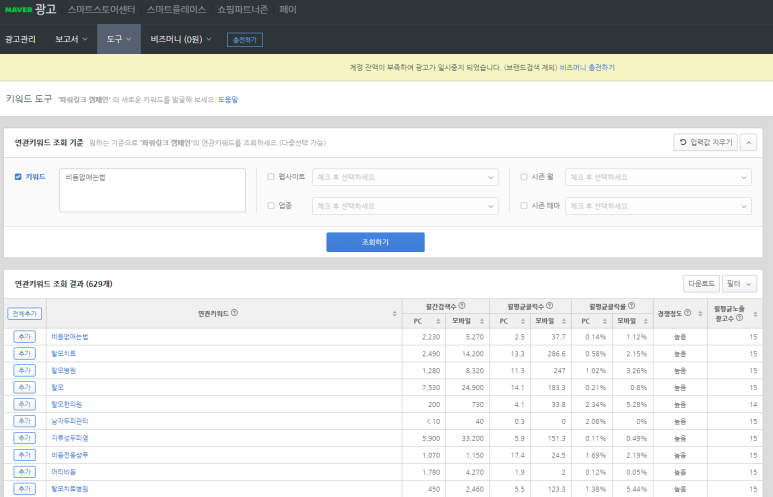Image resolution: width=773 pixels, height=497 pixels.
Task: Go to 광고관리 menu
Action: click(x=20, y=39)
